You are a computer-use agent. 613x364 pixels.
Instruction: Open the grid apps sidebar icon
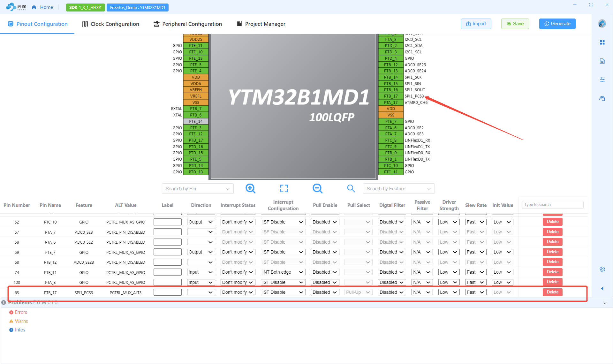602,42
